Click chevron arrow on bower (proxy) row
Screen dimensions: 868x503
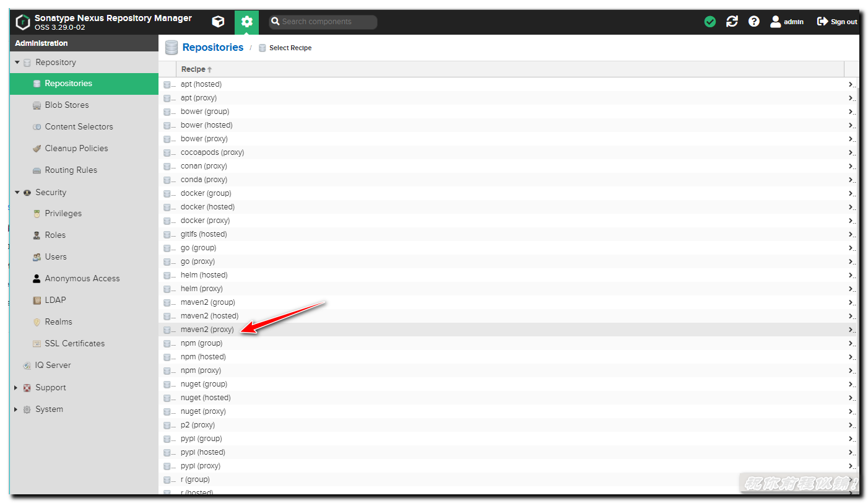coord(851,139)
